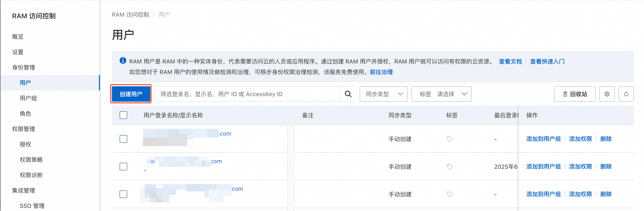644x211 pixels.
Task: Click 添加权限 in the third row
Action: [x=580, y=194]
